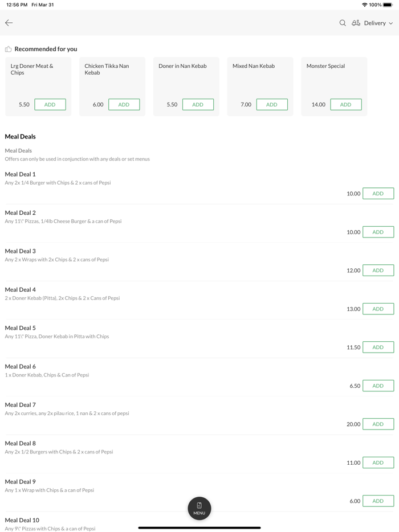
Task: Add Meal Deal 4 to basket
Action: click(x=378, y=309)
